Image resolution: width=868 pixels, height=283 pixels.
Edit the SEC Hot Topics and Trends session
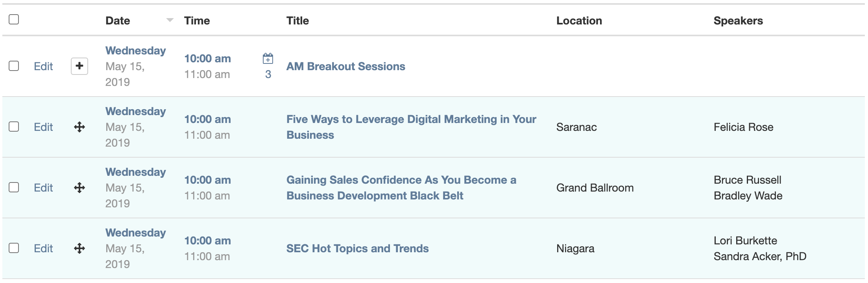43,248
